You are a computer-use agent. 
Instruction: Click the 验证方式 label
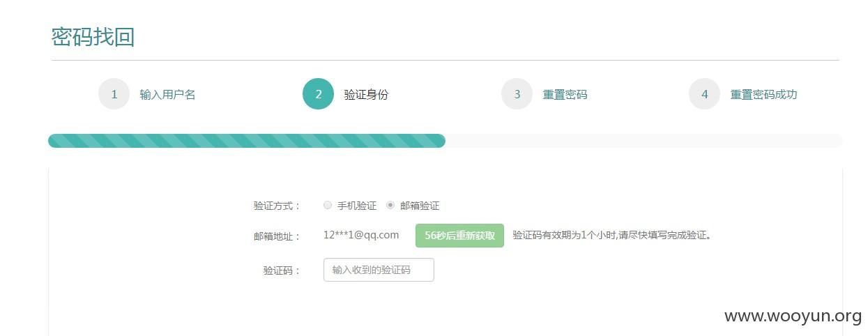(x=277, y=206)
